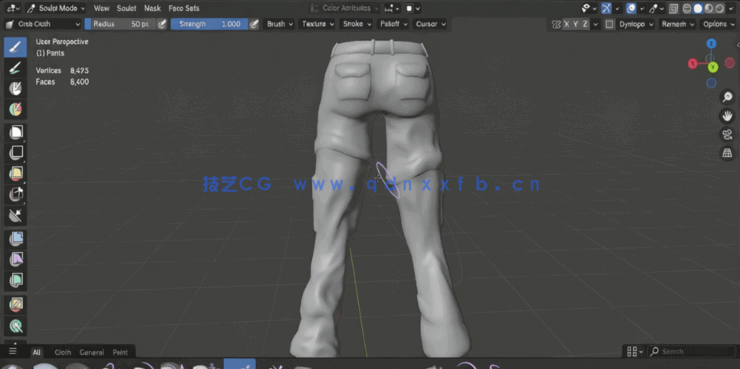
Task: Select the Cloth tab in asset shelf
Action: (63, 352)
